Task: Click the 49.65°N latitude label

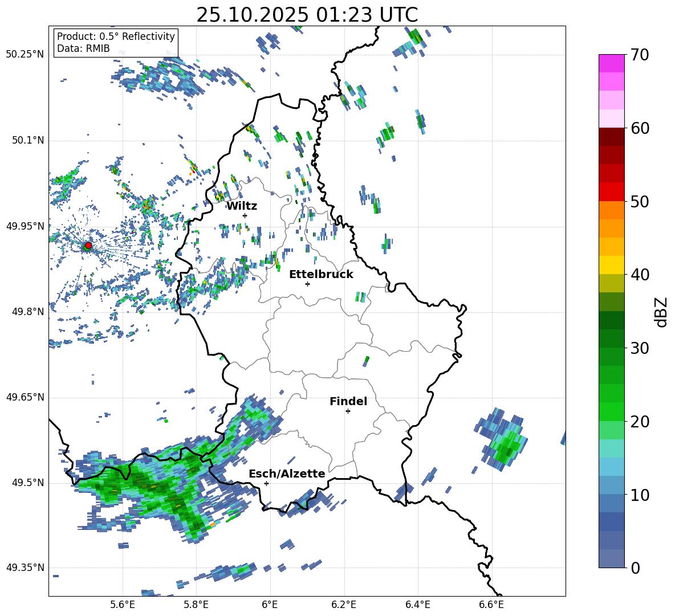Action: tap(25, 397)
